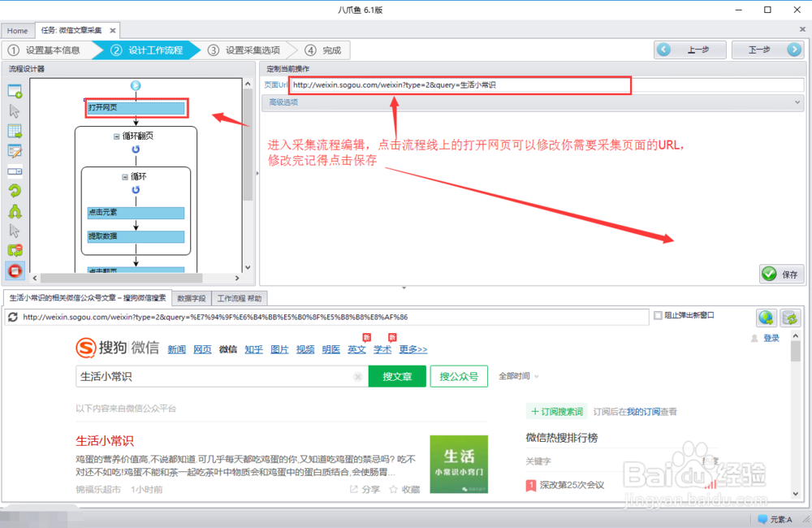Open the 更多>> link

click(x=413, y=349)
